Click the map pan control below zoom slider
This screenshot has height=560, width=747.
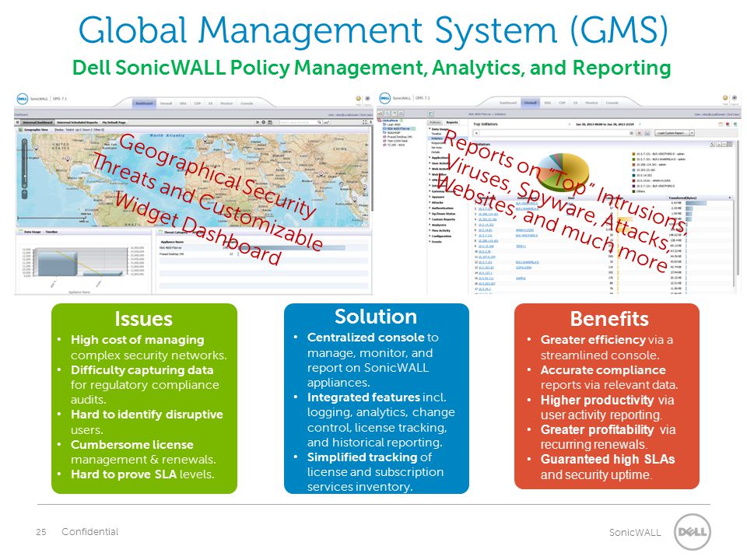coord(24,194)
